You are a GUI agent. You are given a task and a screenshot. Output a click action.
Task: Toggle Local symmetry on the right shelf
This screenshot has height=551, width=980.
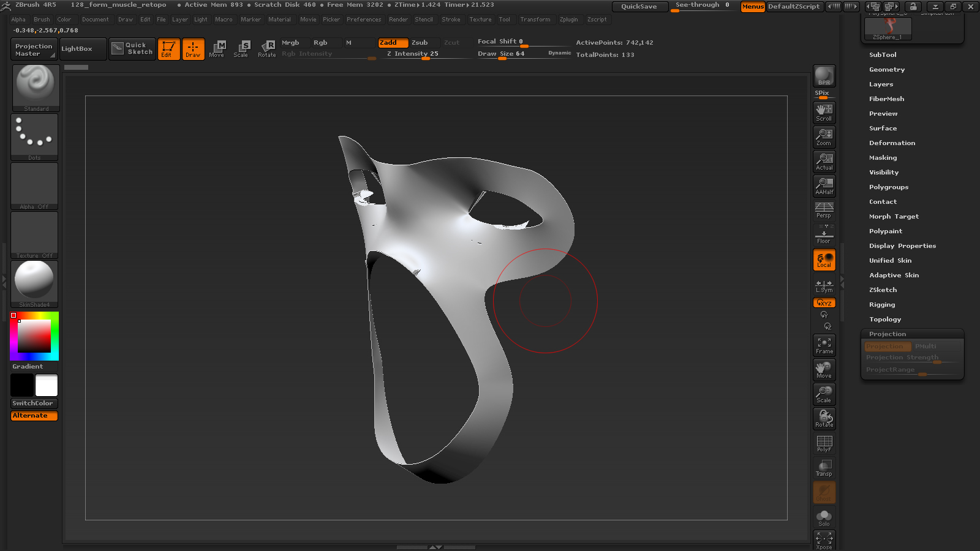pos(824,283)
